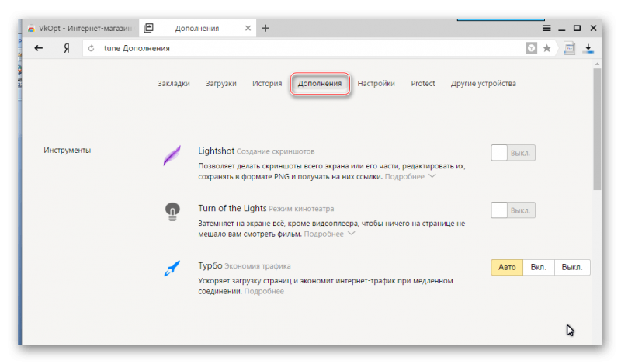The width and height of the screenshot is (621, 364).
Task: Set Турбо mode to Авто
Action: pos(507,267)
